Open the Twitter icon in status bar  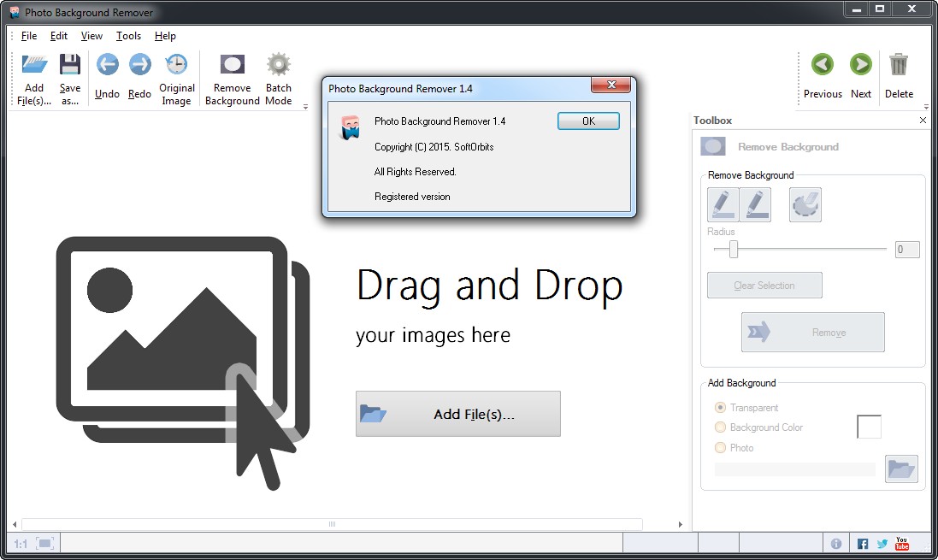coord(882,543)
